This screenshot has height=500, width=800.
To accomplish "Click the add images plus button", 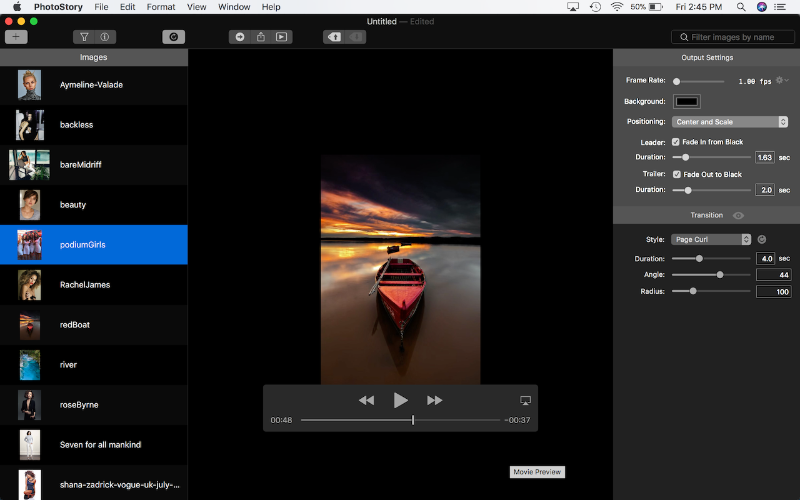I will [16, 37].
